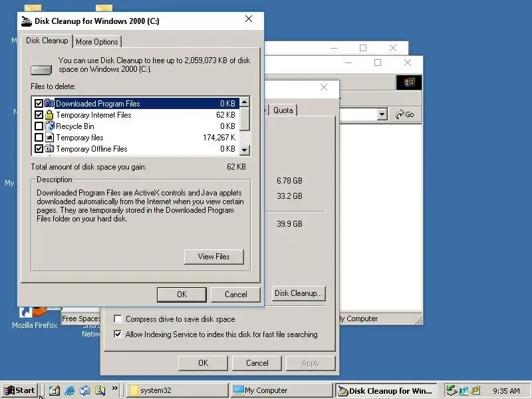Click OK in drive Properties dialog
This screenshot has height=399, width=532.
pos(203,363)
